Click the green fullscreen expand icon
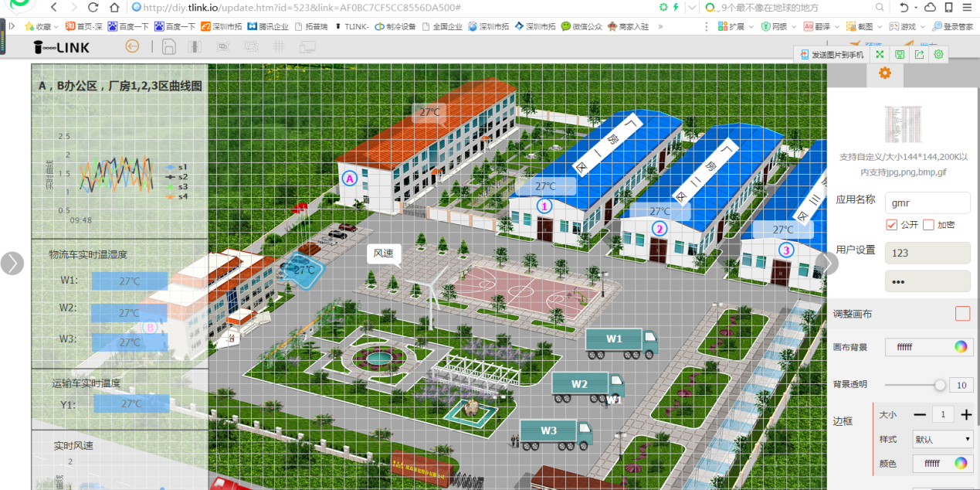Screen dimensions: 980x490 click(879, 55)
